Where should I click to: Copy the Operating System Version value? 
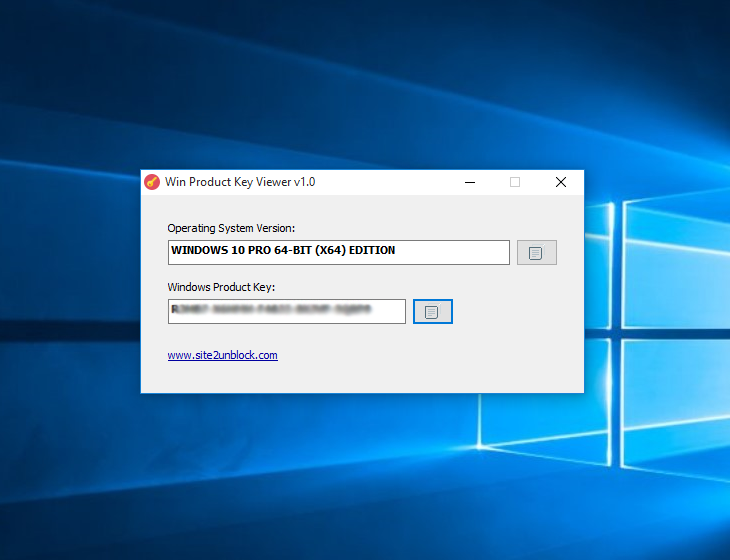536,253
